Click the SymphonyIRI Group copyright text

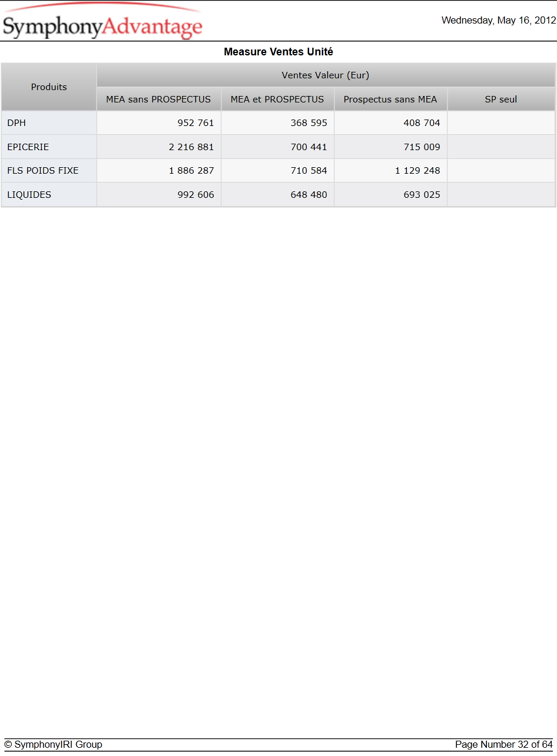click(53, 745)
